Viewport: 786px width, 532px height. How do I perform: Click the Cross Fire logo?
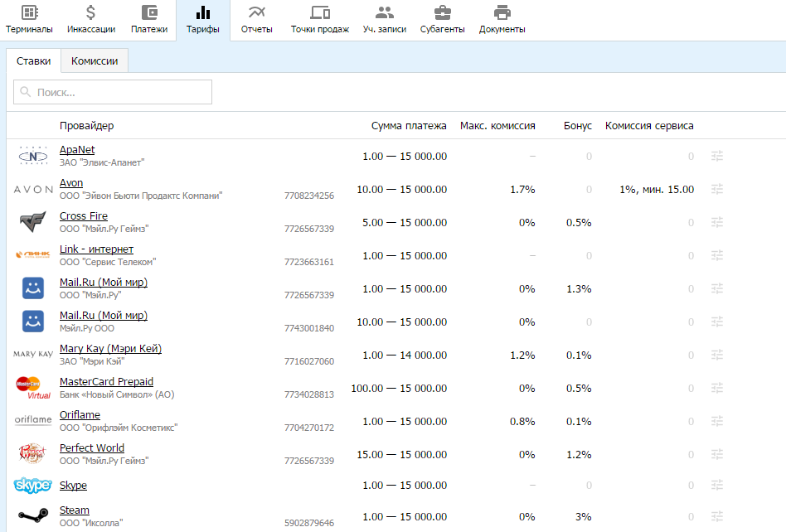tap(32, 221)
